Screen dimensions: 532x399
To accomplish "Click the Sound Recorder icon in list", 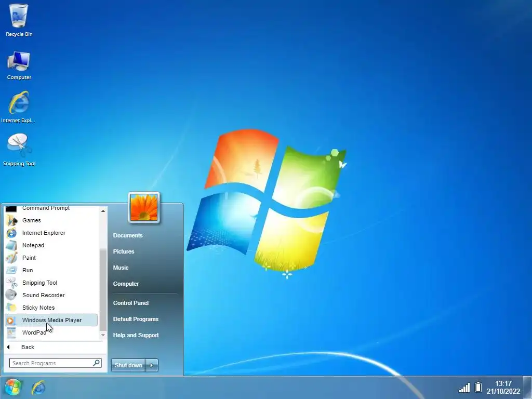I will click(11, 295).
